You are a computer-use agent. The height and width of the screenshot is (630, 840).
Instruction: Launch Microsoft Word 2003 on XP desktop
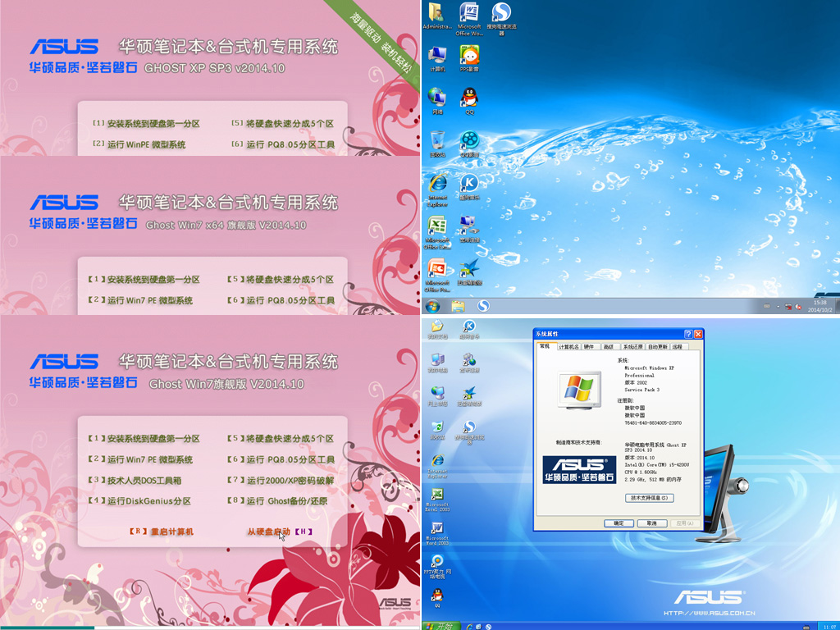[437, 533]
